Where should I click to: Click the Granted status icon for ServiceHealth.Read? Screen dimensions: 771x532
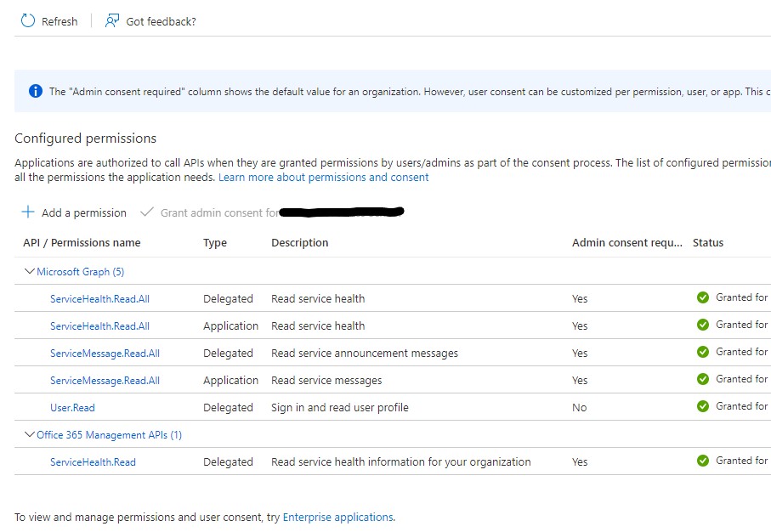(703, 461)
